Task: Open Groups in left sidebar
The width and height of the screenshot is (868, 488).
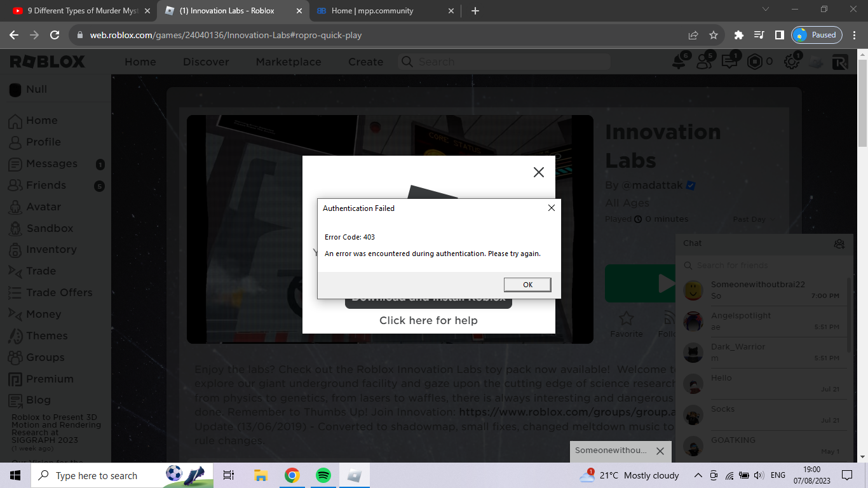Action: pyautogui.click(x=45, y=357)
